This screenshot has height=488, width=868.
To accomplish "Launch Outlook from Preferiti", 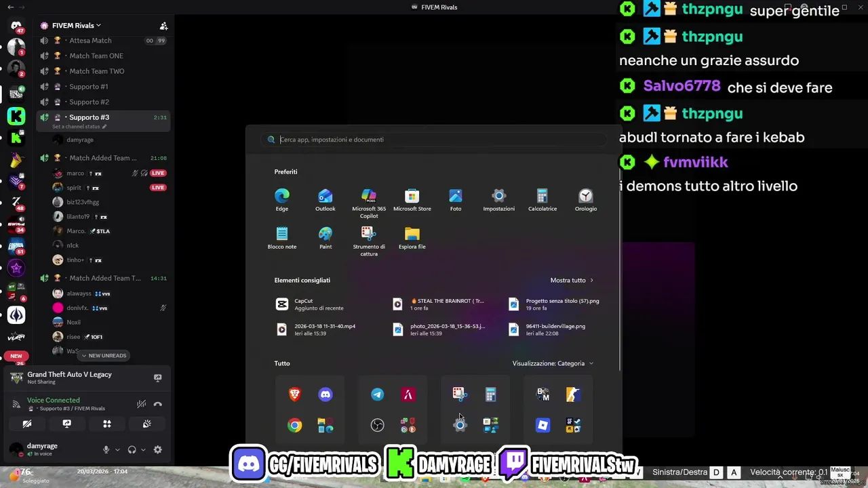I will click(x=325, y=200).
